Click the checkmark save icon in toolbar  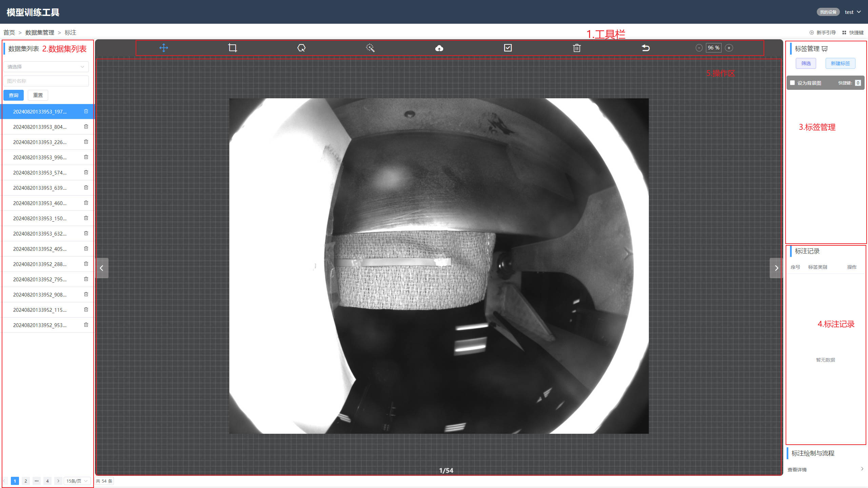pos(508,48)
